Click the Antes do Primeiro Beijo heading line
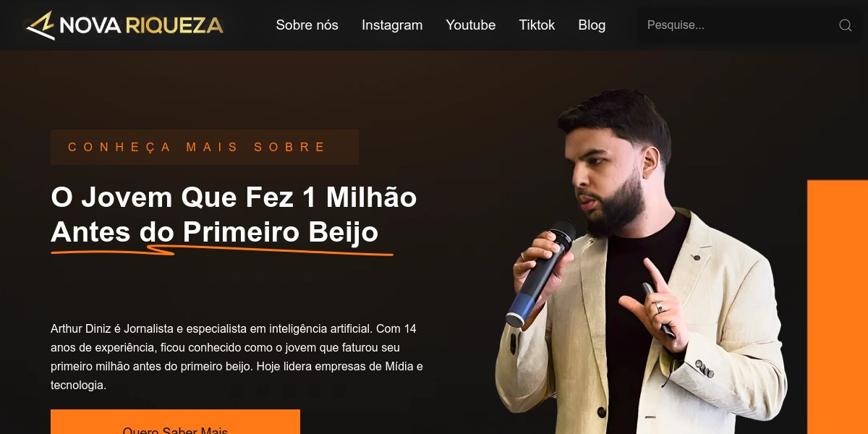Image resolution: width=868 pixels, height=434 pixels. click(x=215, y=232)
